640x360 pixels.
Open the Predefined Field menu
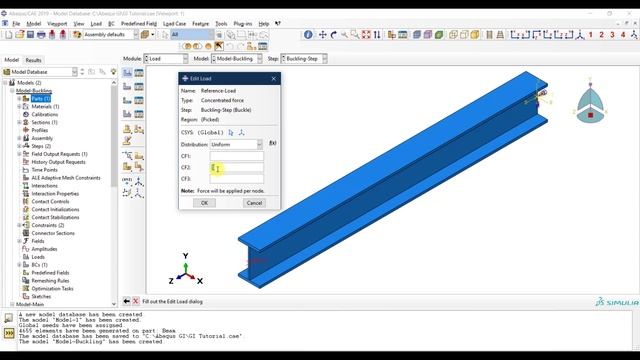pyautogui.click(x=139, y=24)
